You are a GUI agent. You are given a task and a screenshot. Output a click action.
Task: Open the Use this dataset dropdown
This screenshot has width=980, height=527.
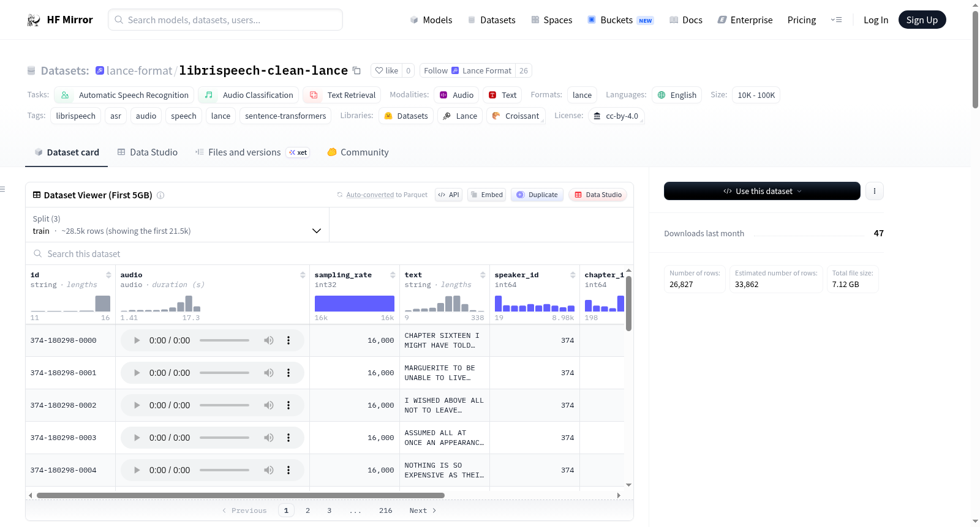(762, 191)
